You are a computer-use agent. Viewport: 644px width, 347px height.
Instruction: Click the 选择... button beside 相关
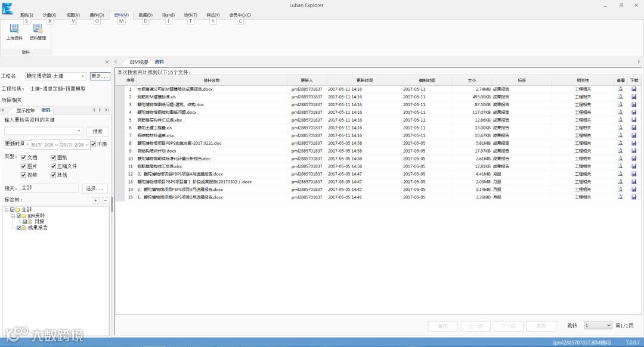[95, 188]
